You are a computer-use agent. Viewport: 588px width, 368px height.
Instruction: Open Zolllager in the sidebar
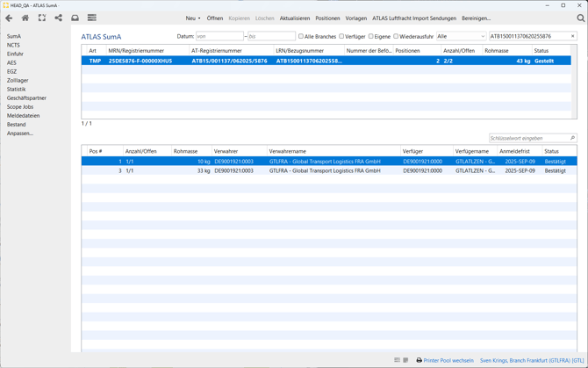click(18, 80)
